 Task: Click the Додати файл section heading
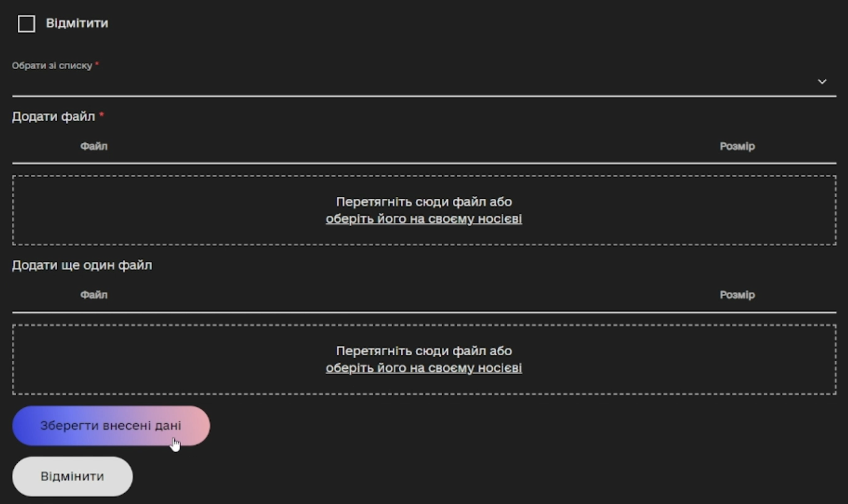[54, 117]
